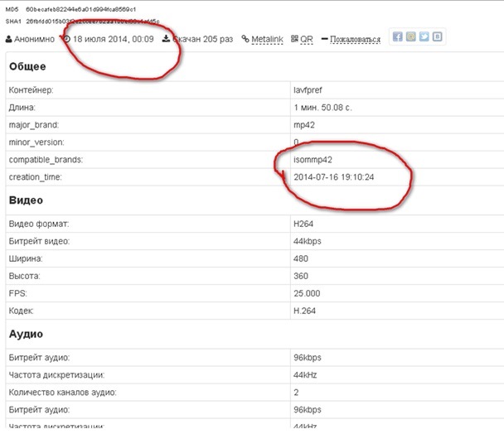Click the QR code grid icon
The height and width of the screenshot is (434, 504).
coord(294,39)
